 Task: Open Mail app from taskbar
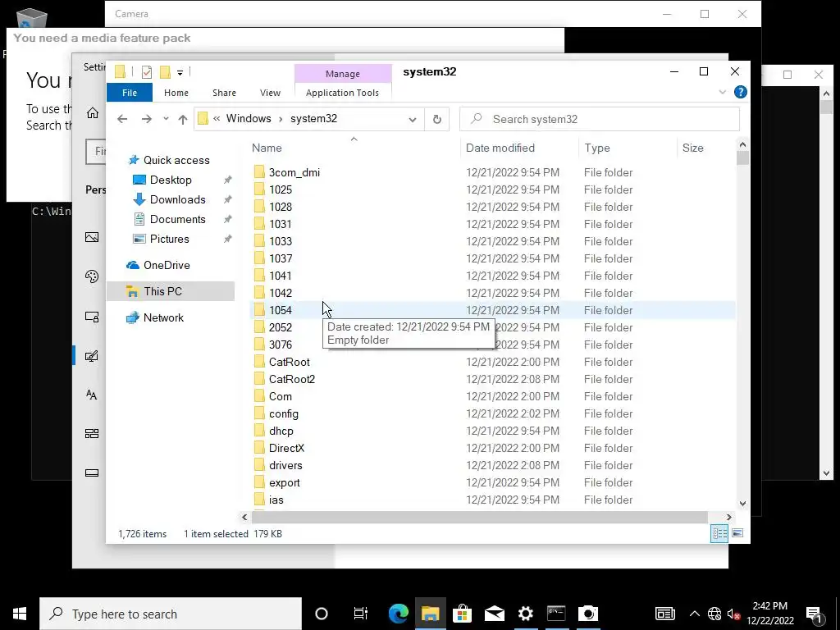[494, 614]
